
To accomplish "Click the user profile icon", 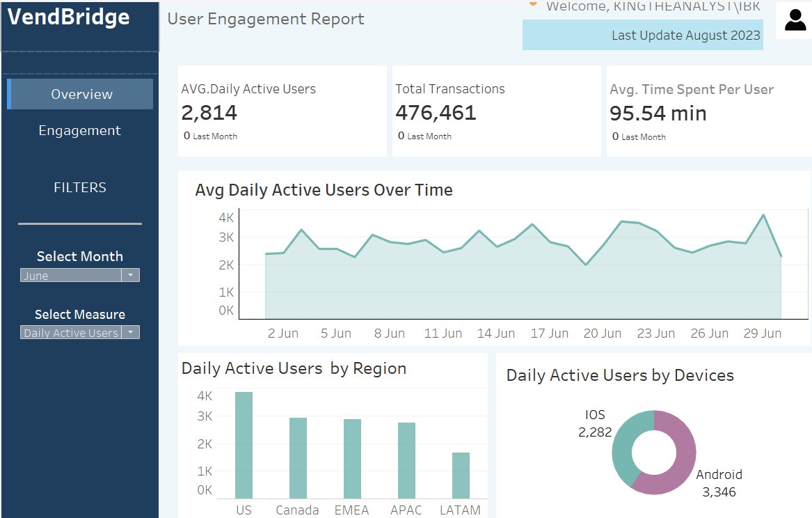I will tap(794, 19).
